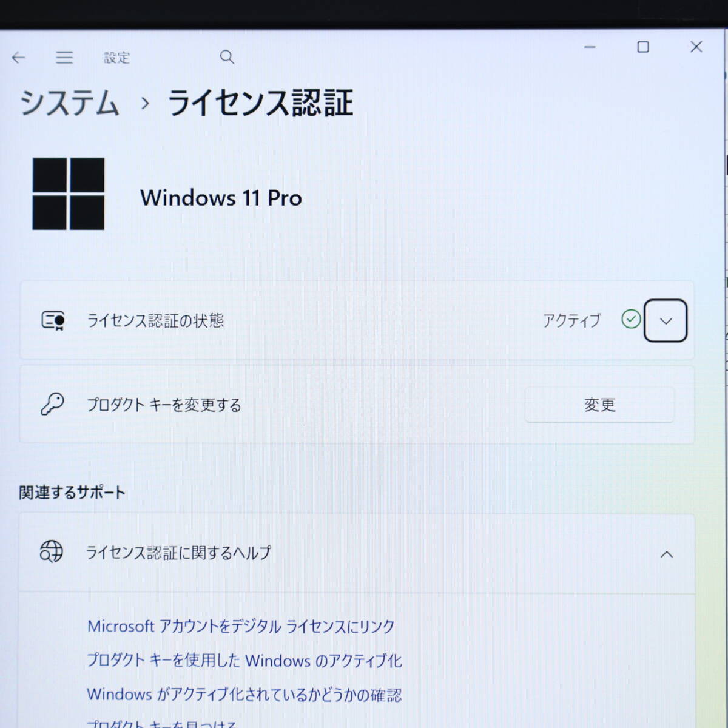
Task: Click the 変更 button
Action: coord(599,405)
